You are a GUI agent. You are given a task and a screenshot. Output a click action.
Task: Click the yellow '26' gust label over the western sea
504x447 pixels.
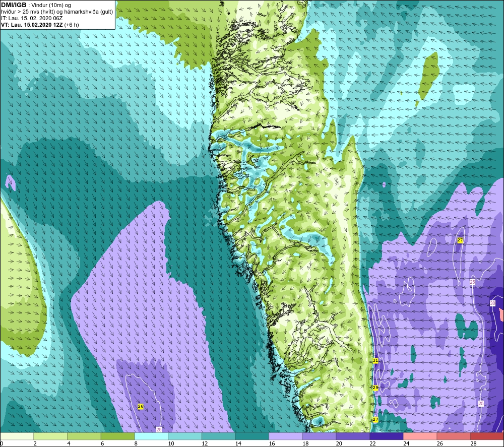(141, 406)
